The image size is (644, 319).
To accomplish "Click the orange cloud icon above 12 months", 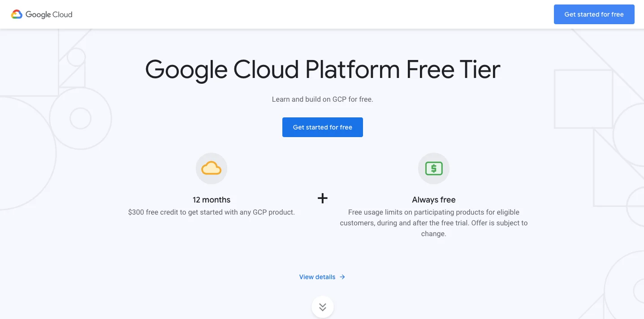I will (212, 168).
